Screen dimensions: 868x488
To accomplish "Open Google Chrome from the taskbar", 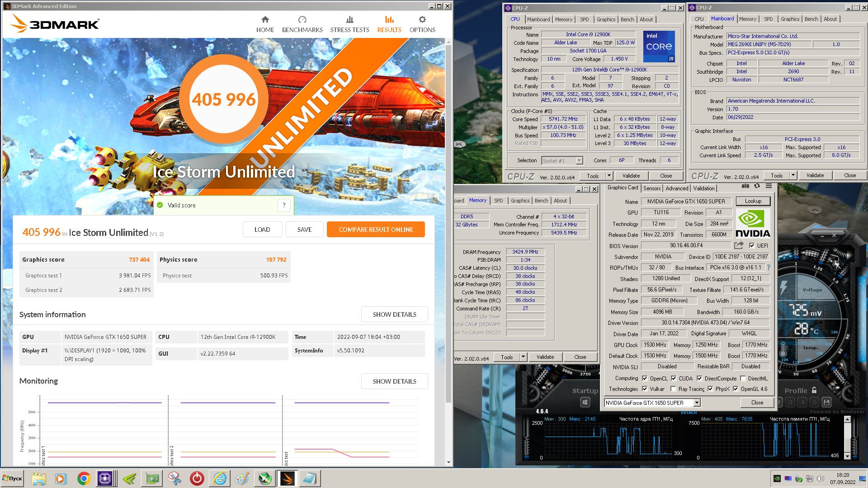I will pos(84,479).
